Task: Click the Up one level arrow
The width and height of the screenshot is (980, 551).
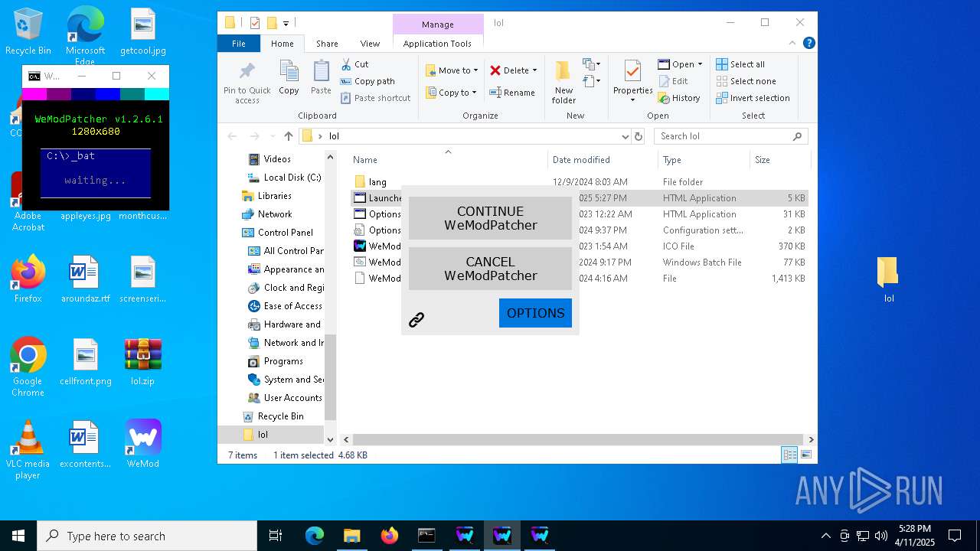Action: [x=288, y=136]
